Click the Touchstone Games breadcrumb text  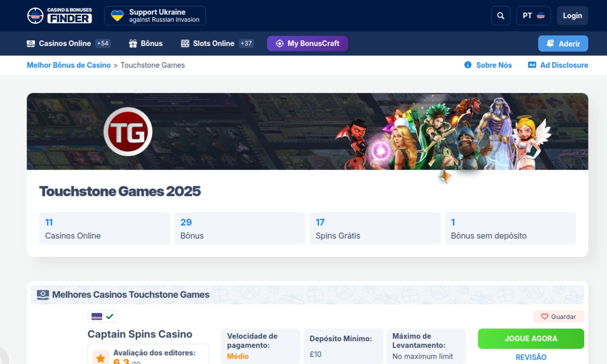[153, 65]
